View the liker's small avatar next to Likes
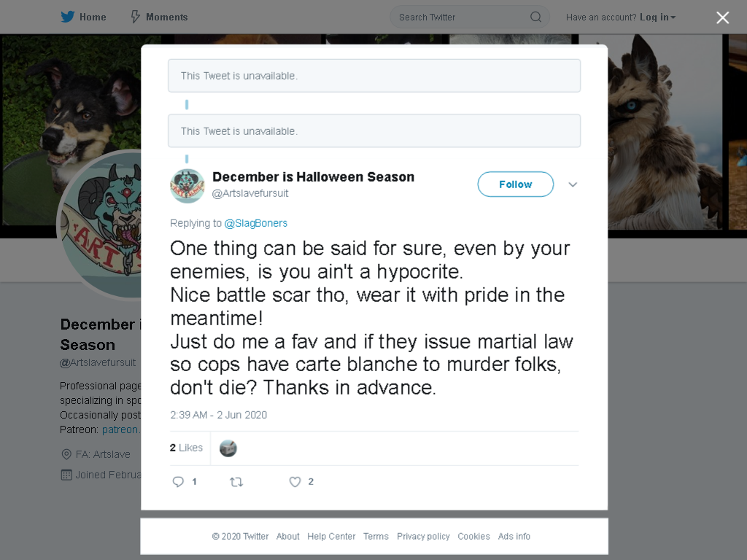 [228, 448]
